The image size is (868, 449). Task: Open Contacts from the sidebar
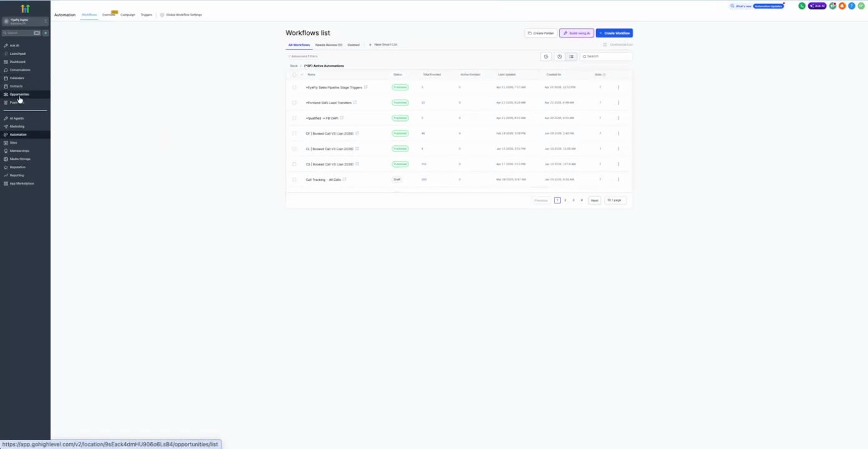pyautogui.click(x=16, y=86)
